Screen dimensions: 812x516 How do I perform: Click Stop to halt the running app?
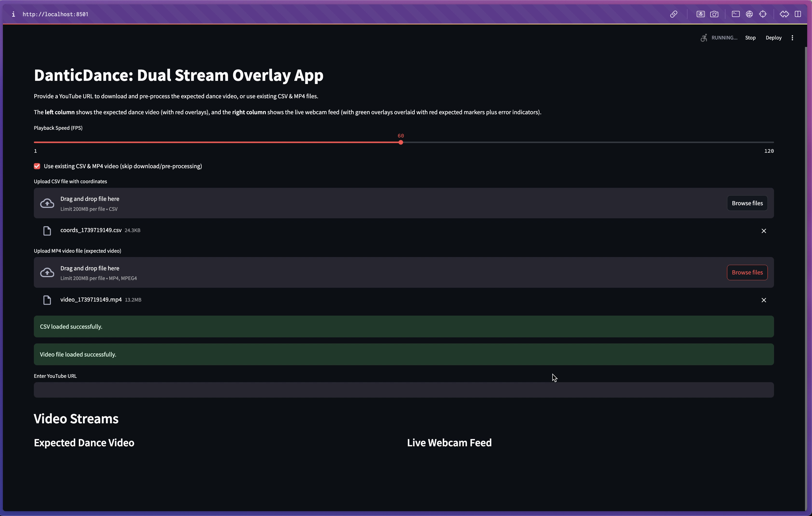click(x=750, y=38)
